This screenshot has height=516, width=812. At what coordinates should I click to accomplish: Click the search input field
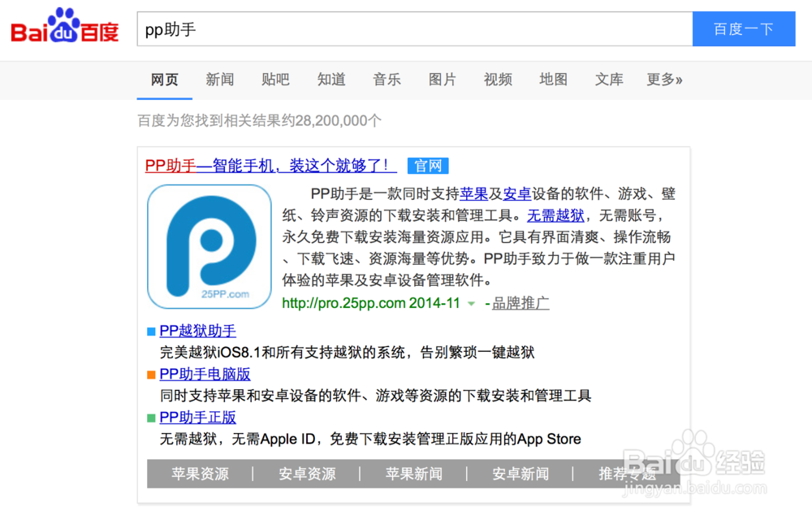coord(415,29)
